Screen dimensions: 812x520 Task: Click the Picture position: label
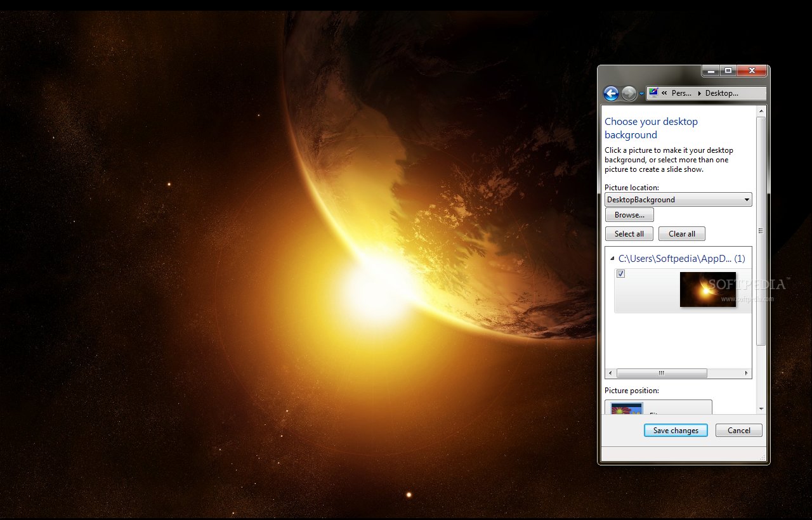tap(632, 391)
